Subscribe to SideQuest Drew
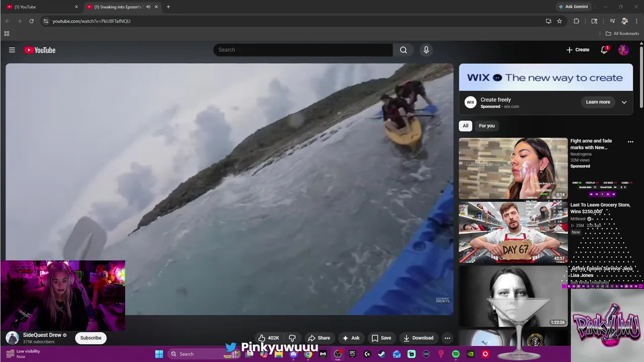 point(91,338)
